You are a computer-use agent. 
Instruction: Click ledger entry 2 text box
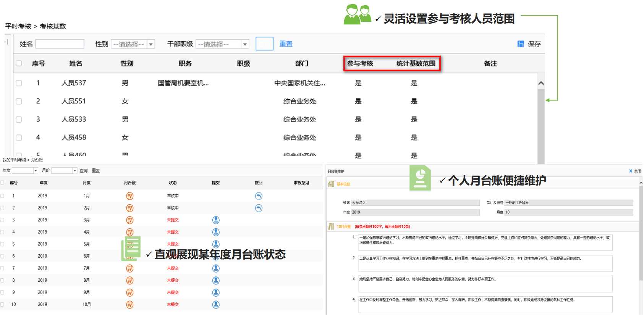(485, 263)
